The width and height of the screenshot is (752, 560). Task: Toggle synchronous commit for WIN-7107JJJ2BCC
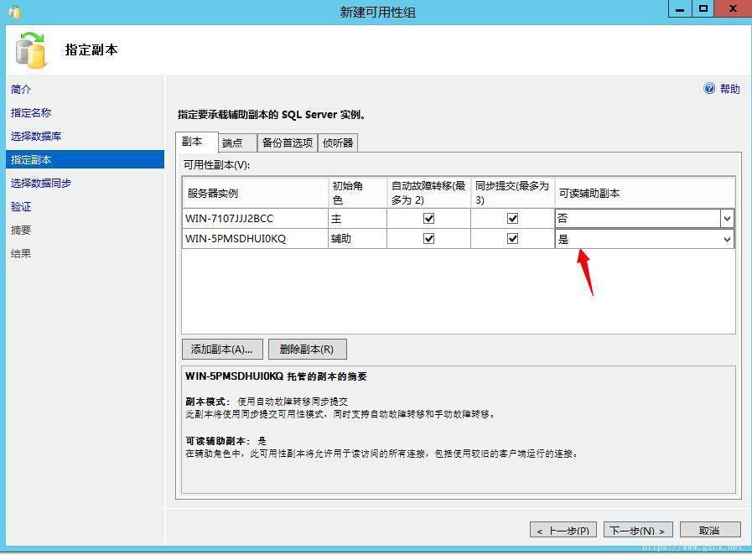[x=513, y=219]
